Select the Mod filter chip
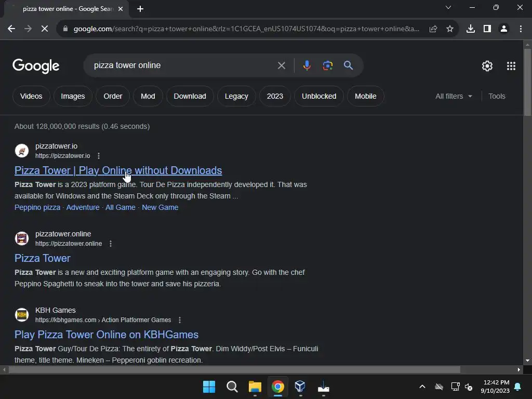532x399 pixels. point(148,96)
